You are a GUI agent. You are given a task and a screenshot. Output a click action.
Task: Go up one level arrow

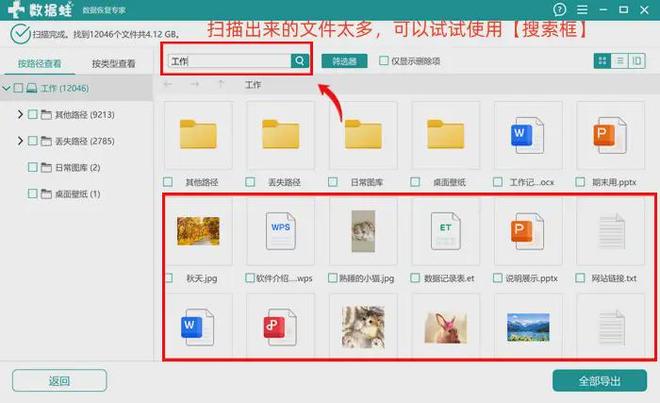tap(220, 84)
